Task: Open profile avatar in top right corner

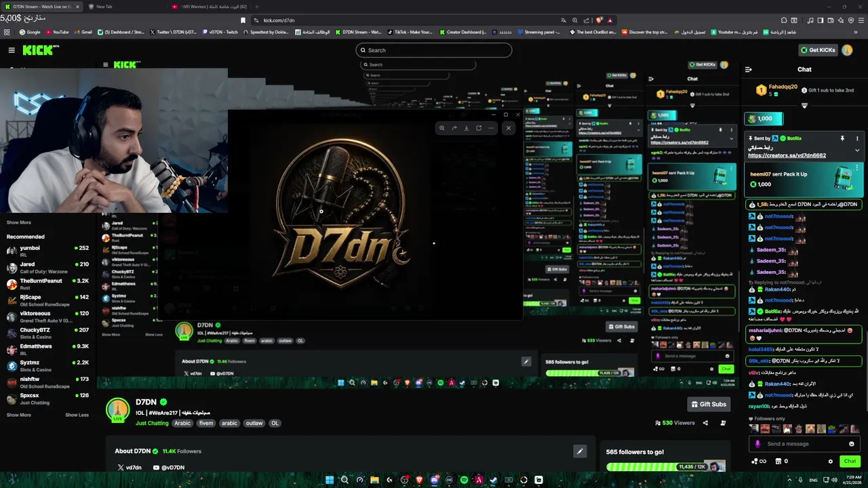Action: click(847, 50)
